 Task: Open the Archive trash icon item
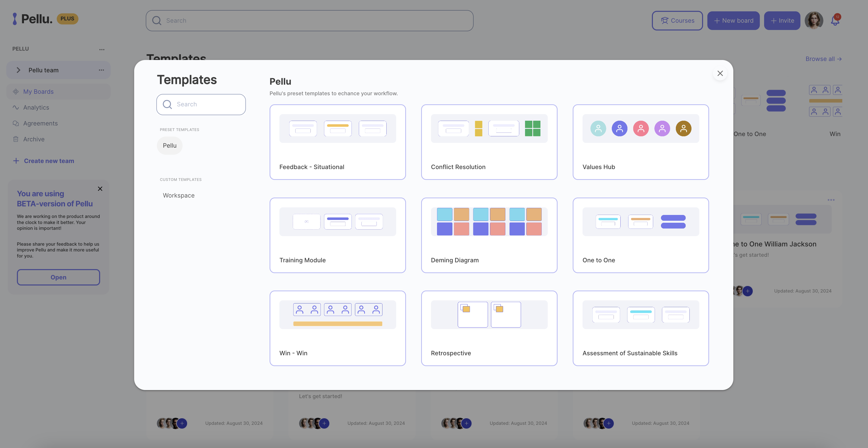pyautogui.click(x=16, y=139)
